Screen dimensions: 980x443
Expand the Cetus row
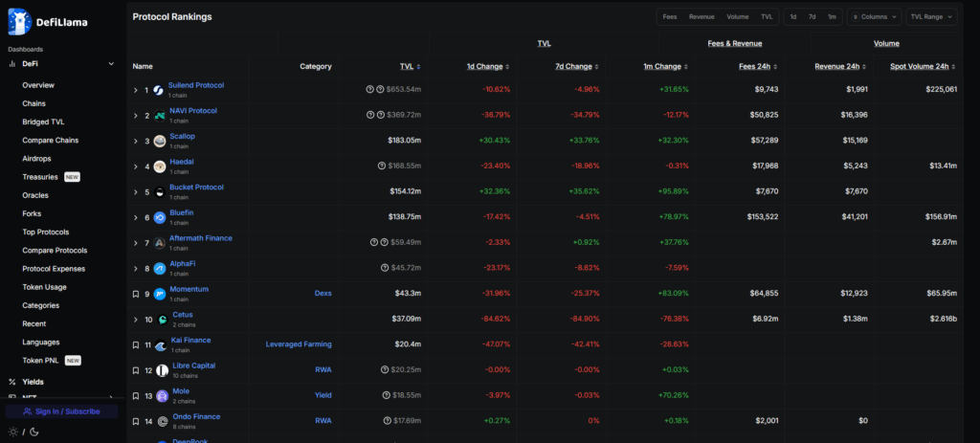(136, 320)
